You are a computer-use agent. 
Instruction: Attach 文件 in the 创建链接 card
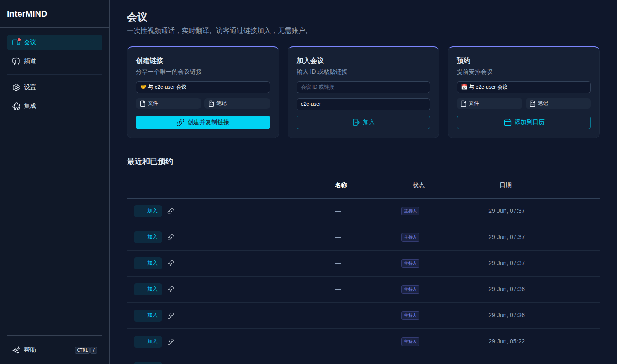[x=168, y=104]
